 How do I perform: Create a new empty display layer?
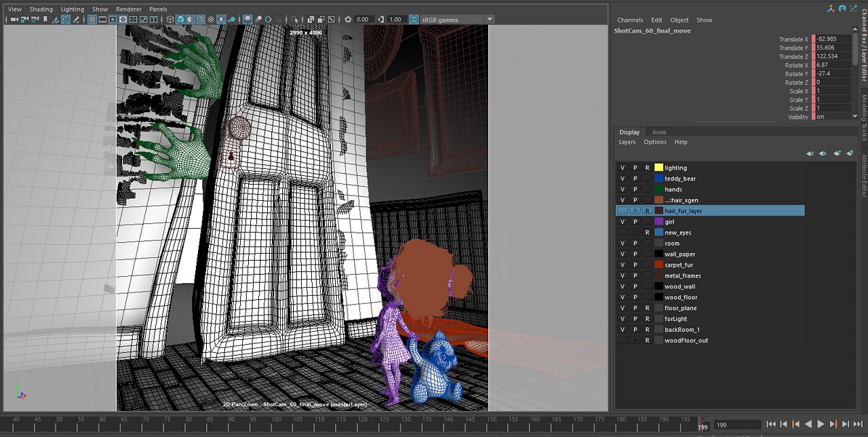(x=837, y=153)
